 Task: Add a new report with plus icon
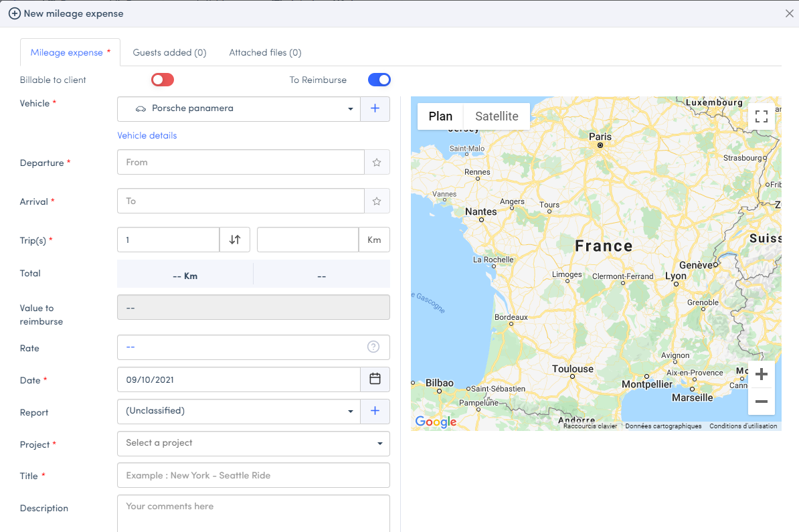tap(375, 412)
